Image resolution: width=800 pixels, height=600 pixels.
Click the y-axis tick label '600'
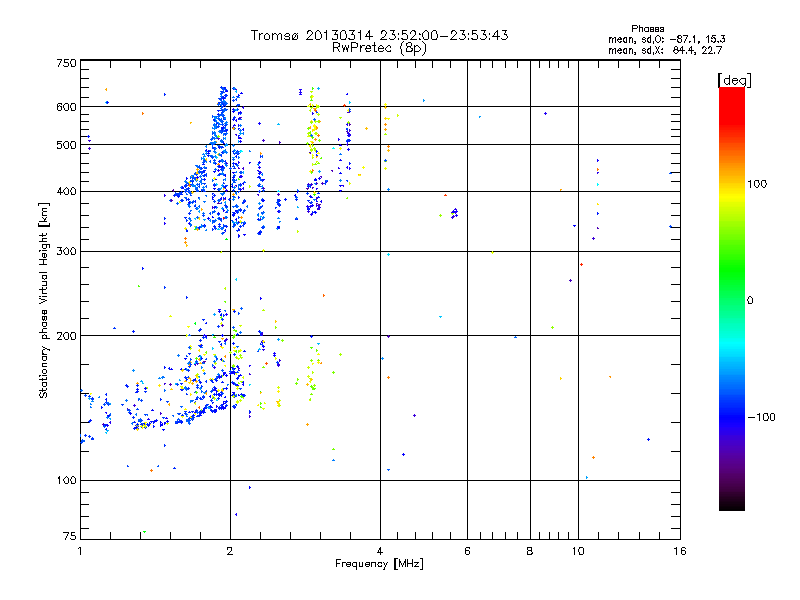pyautogui.click(x=66, y=107)
